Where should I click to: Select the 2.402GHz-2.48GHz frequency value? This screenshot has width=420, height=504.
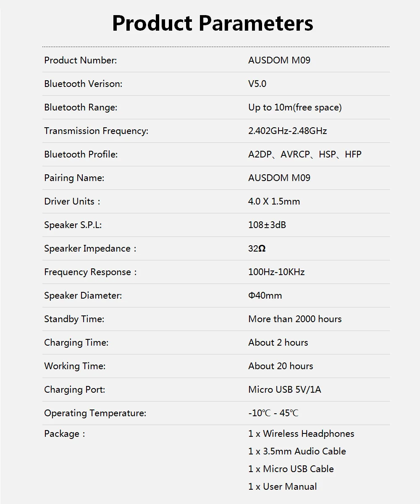[x=288, y=131]
